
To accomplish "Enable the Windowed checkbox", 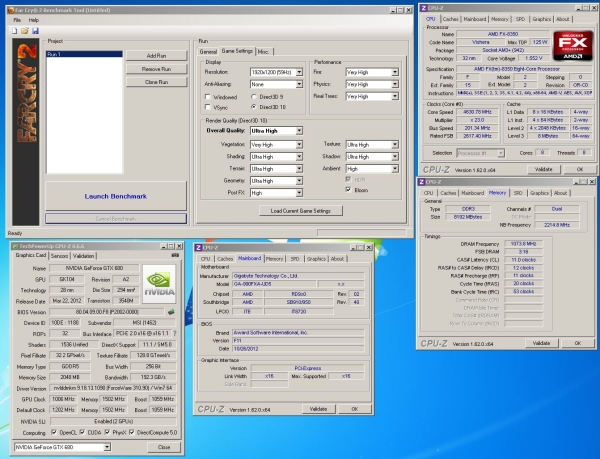I will click(x=208, y=97).
